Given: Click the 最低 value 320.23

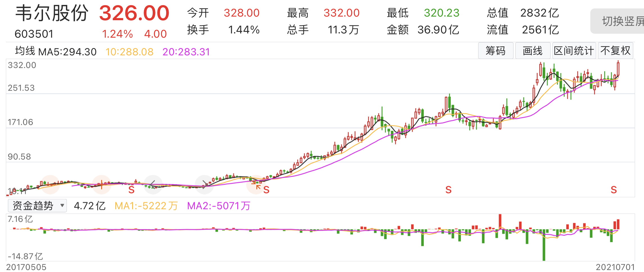Looking at the screenshot, I should click(442, 13).
